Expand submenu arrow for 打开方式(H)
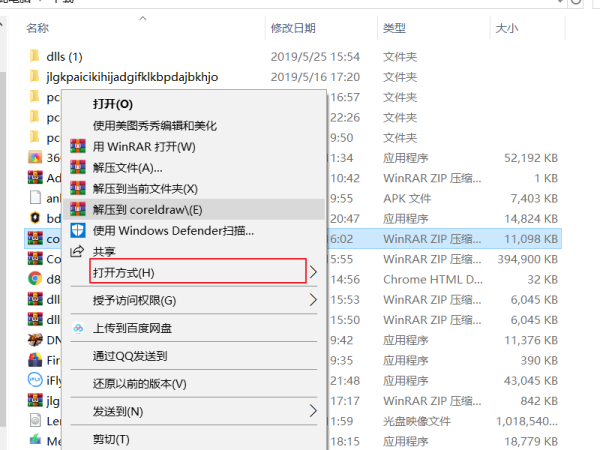 coord(313,272)
